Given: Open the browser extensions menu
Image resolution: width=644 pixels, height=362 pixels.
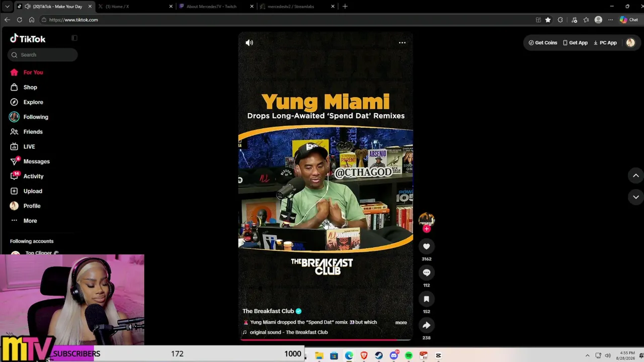Looking at the screenshot, I should pos(560,20).
